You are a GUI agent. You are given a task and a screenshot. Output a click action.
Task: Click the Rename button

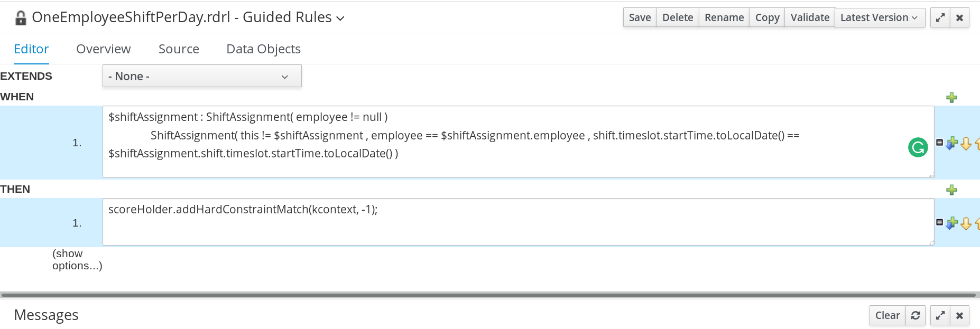click(x=724, y=17)
